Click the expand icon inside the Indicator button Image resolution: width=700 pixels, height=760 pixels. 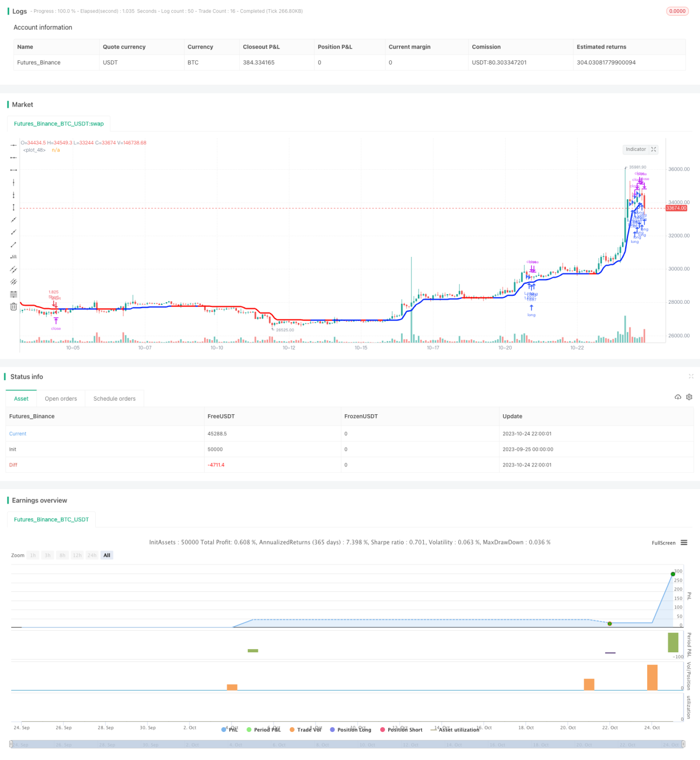[x=654, y=149]
